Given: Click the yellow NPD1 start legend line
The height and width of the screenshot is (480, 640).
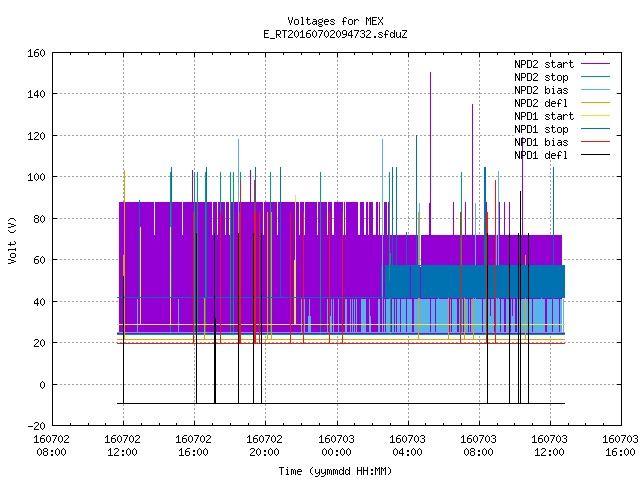Looking at the screenshot, I should [595, 116].
